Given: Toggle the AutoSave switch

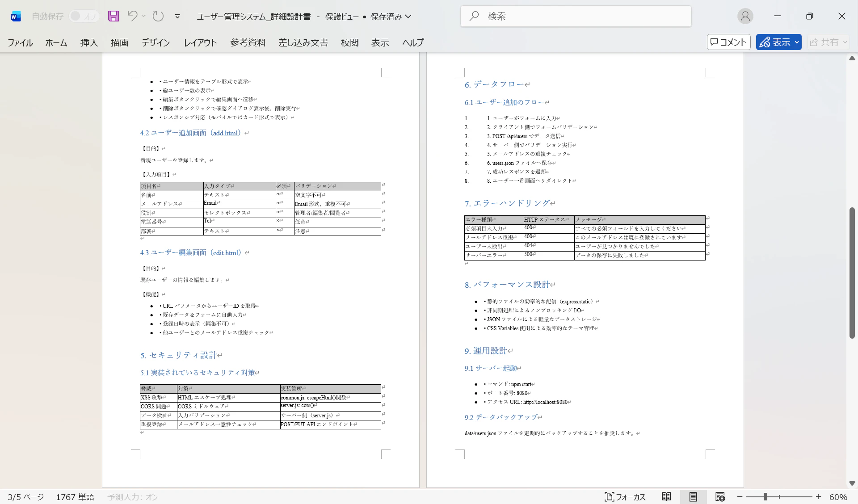Looking at the screenshot, I should point(84,16).
